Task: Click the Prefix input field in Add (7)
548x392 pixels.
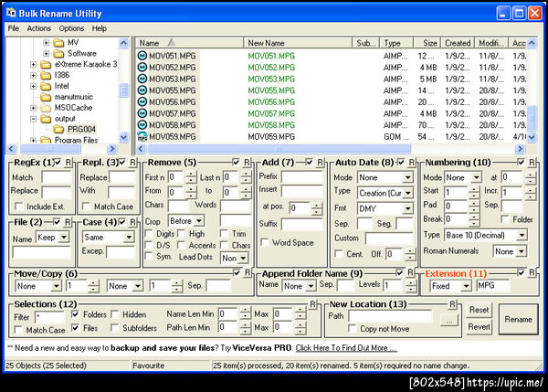Action: 301,176
